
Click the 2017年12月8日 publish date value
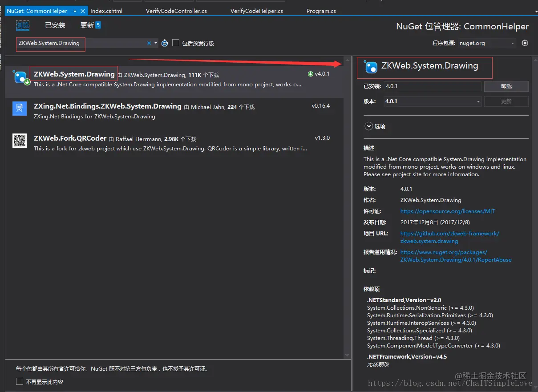tap(435, 222)
